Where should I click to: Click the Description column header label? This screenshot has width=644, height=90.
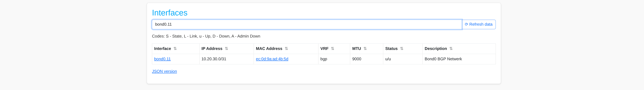436,49
